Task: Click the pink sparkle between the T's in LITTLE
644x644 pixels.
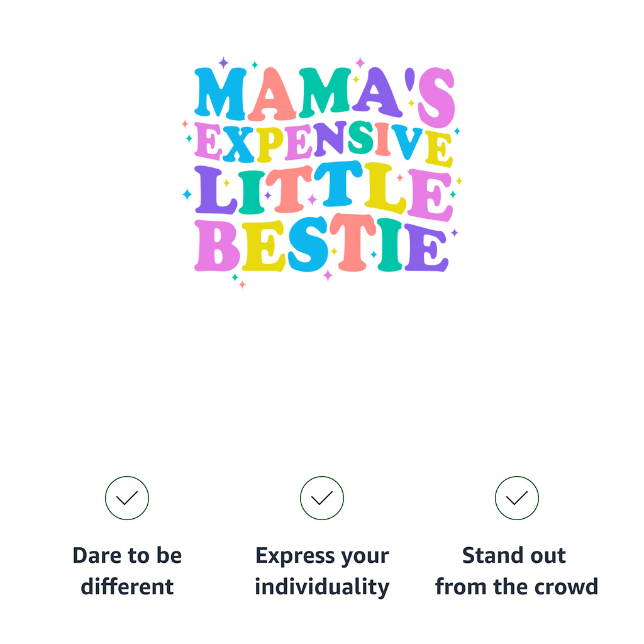Action: 312,199
